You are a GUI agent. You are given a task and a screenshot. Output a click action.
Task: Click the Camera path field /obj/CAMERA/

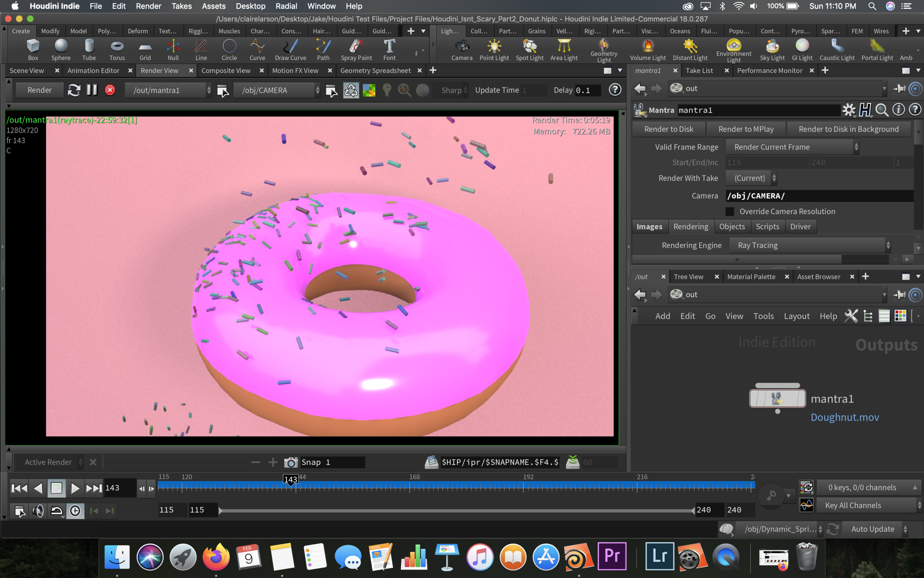(x=819, y=196)
